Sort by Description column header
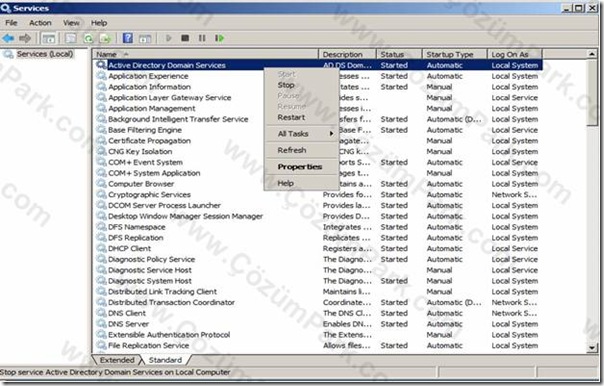This screenshot has width=604, height=386. [x=347, y=54]
